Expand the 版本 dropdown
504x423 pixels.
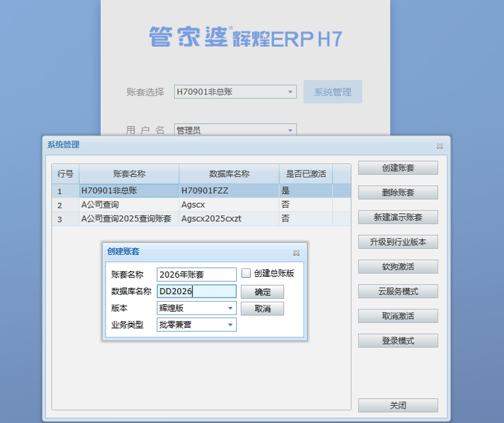pos(230,309)
